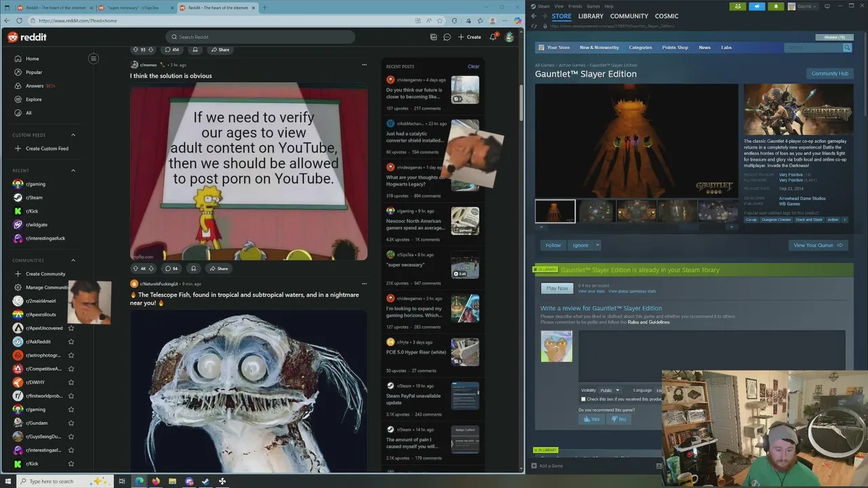Open Firefox from the Windows taskbar
The image size is (868, 488).
pyautogui.click(x=156, y=481)
